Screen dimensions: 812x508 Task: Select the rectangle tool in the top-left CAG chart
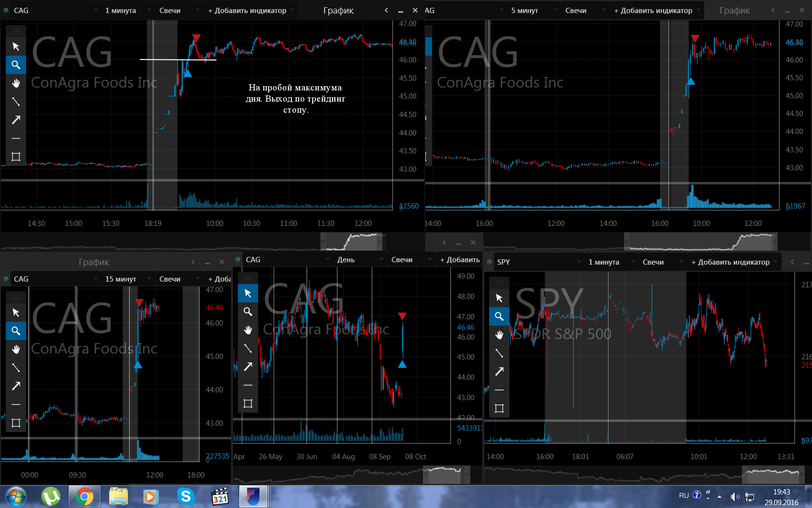pyautogui.click(x=16, y=157)
